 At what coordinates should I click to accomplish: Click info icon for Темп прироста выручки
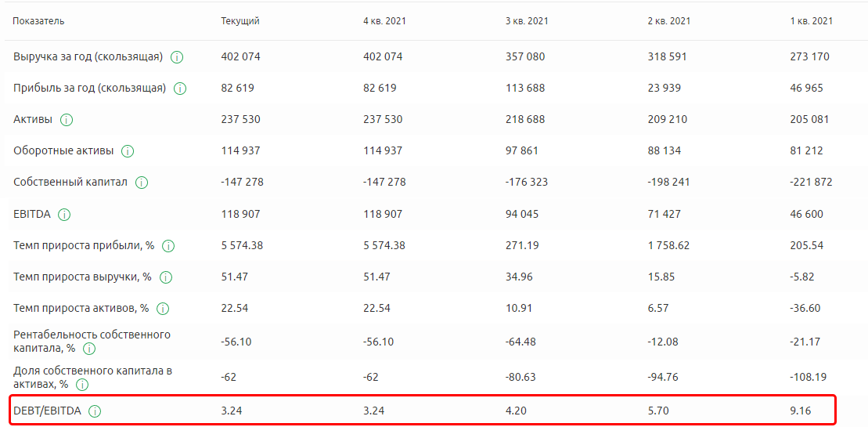(166, 277)
